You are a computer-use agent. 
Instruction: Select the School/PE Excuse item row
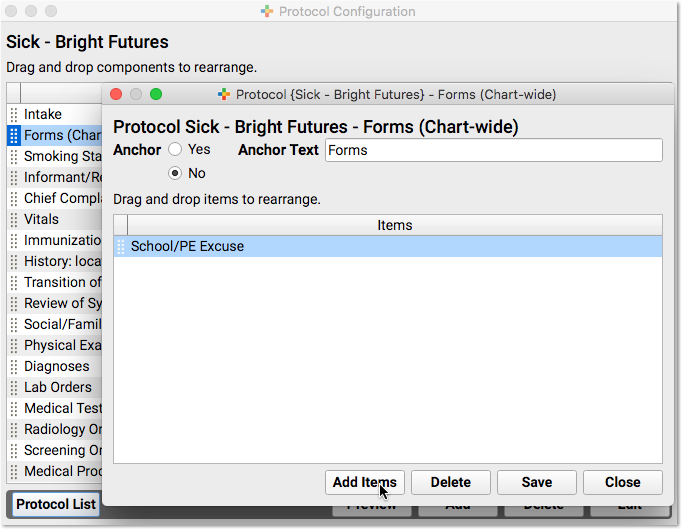[x=388, y=247]
